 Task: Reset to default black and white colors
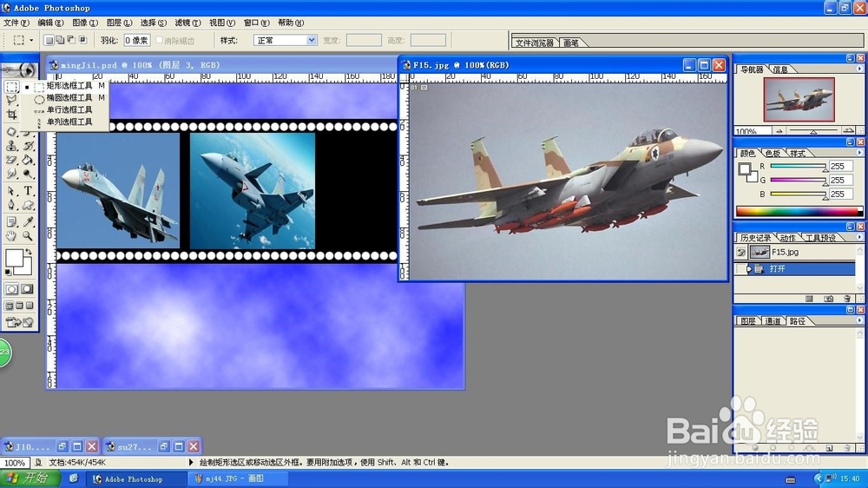(8, 272)
